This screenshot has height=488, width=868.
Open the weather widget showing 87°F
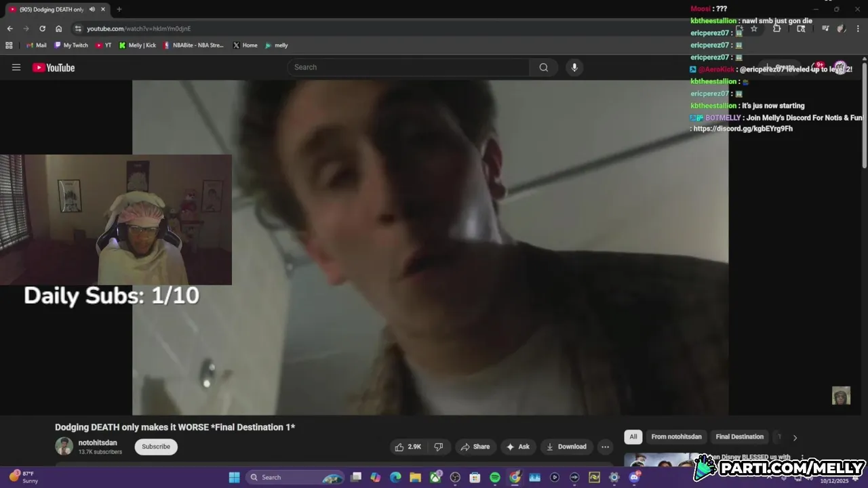coord(24,477)
